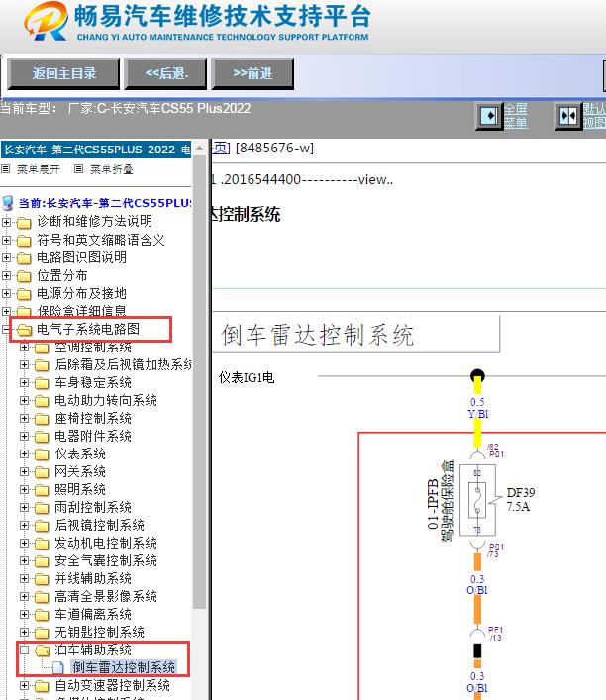Click the folder icon of 安全气囊控制系统
The height and width of the screenshot is (700, 606).
coord(42,561)
